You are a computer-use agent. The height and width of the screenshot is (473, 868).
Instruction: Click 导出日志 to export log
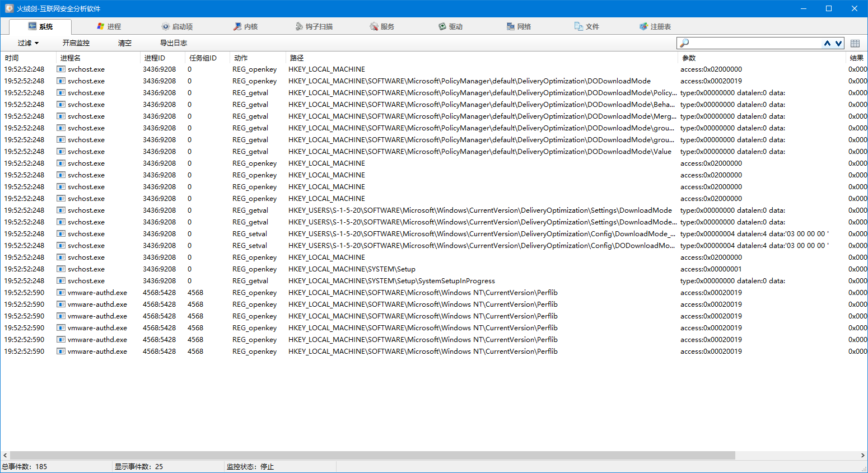point(174,43)
